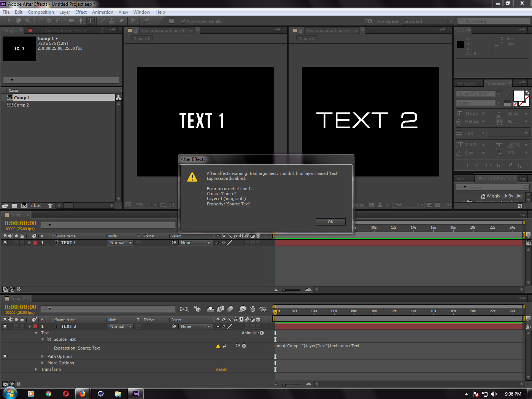
Task: Open the Graph Editor in Comp 2 timeline
Action: 263,309
